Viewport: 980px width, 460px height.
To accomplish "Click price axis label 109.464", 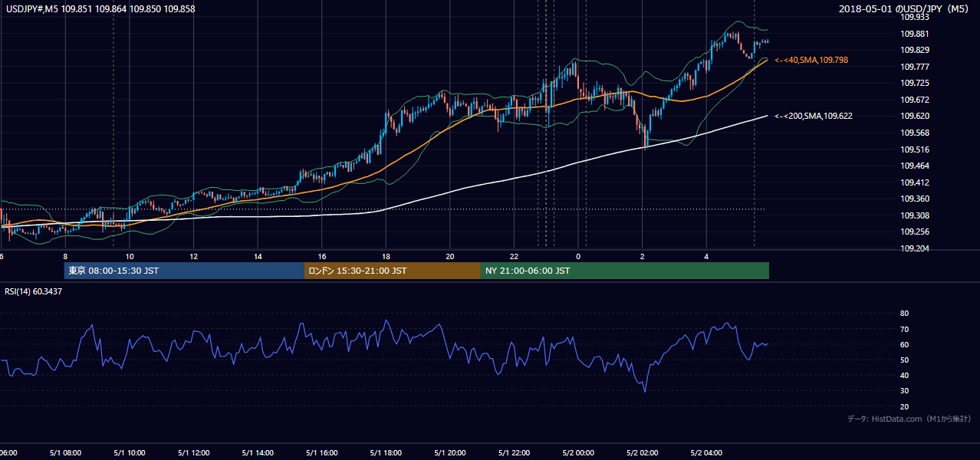I will (x=915, y=166).
